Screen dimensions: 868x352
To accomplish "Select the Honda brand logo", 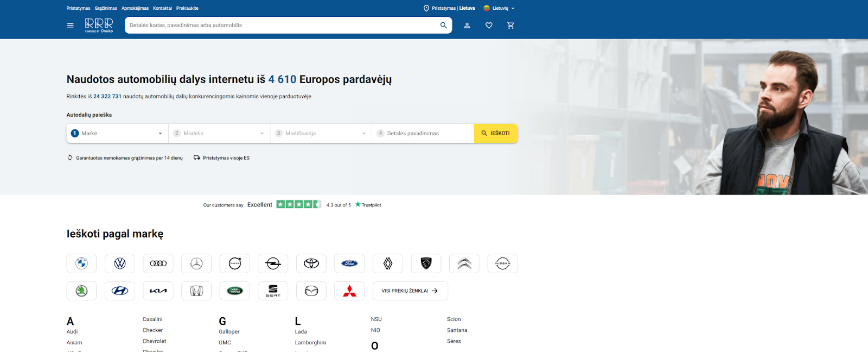I will pyautogui.click(x=196, y=291).
